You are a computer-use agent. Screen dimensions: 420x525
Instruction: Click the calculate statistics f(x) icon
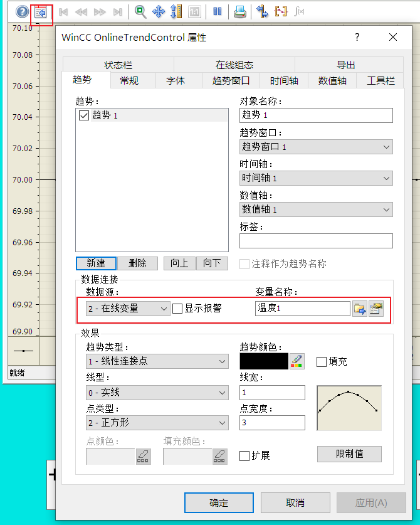299,12
